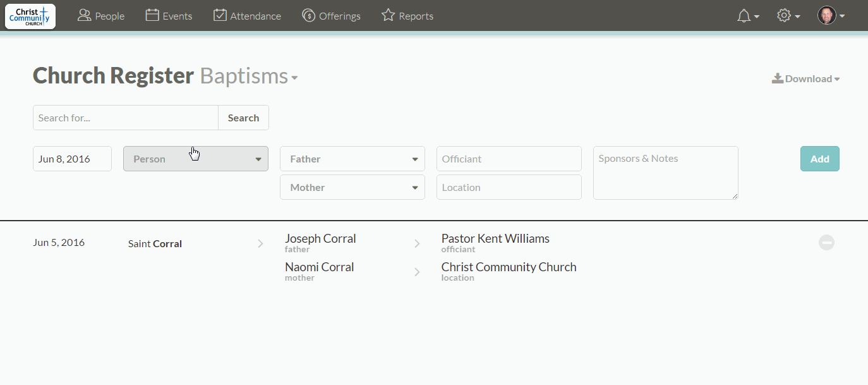868x385 pixels.
Task: Open the Download menu
Action: click(806, 79)
